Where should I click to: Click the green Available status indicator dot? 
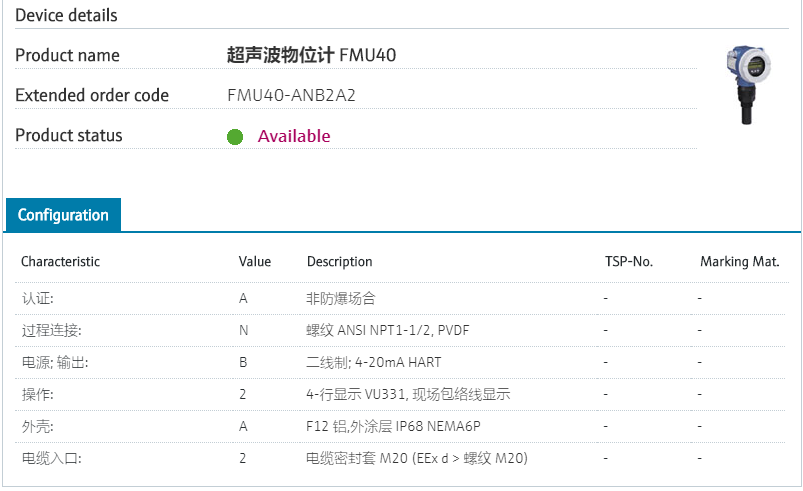pyautogui.click(x=235, y=137)
